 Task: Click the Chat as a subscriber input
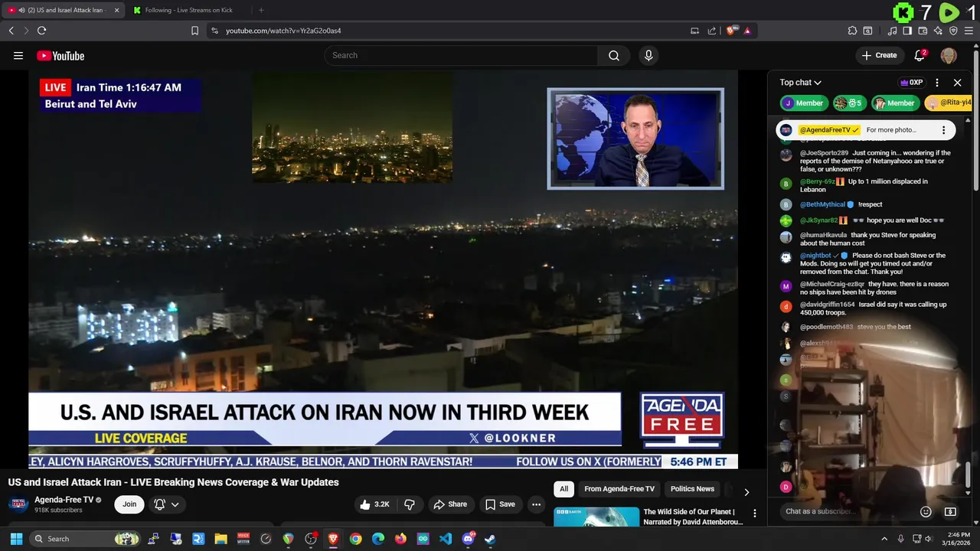coord(848,511)
